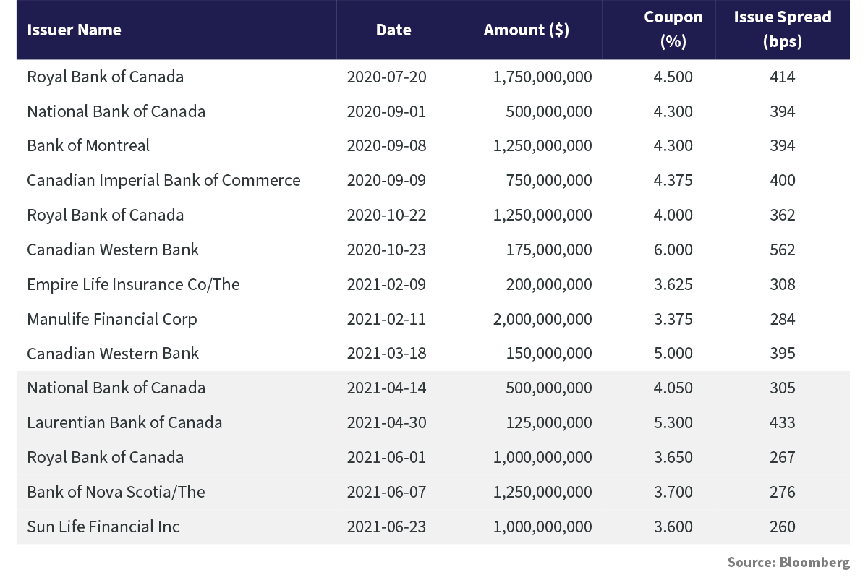
Task: Select the date 2021-04-30
Action: tap(387, 422)
